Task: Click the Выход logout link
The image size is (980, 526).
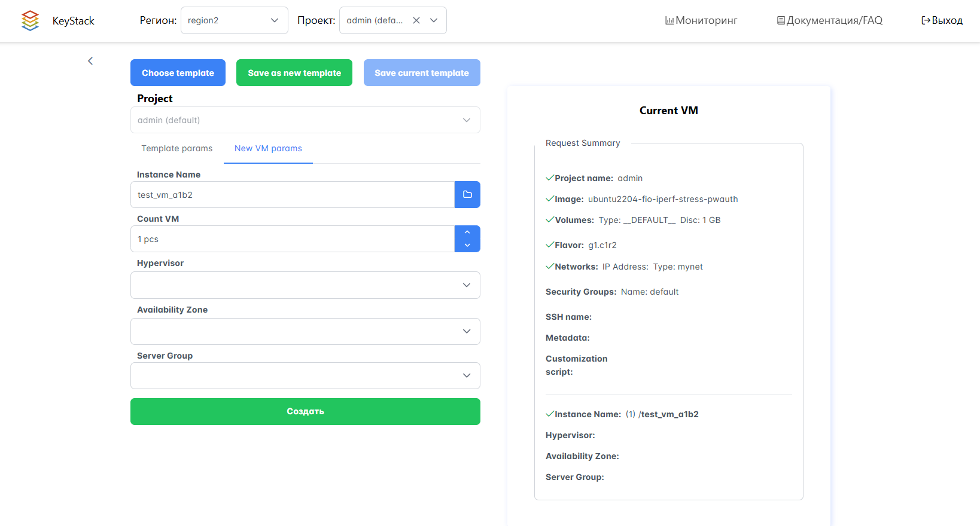Action: point(942,20)
